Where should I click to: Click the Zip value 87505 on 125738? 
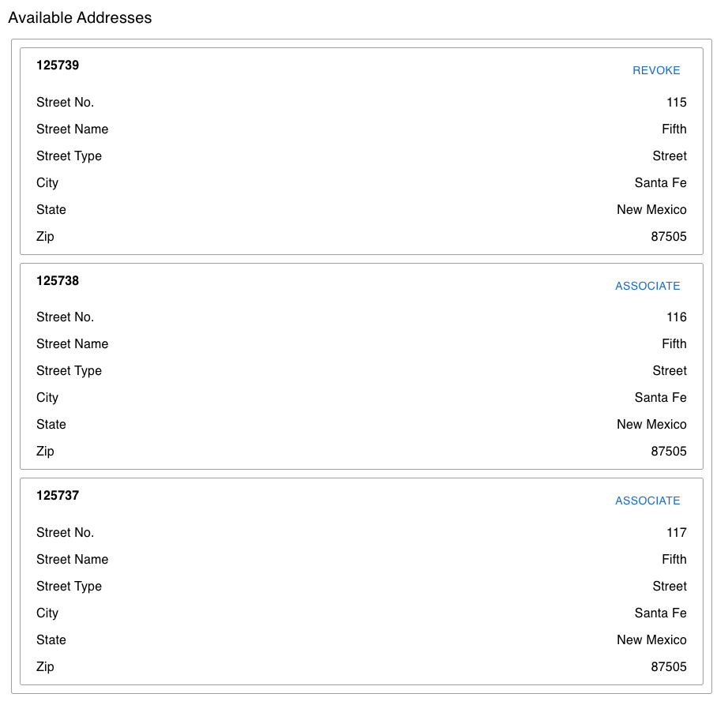point(669,451)
